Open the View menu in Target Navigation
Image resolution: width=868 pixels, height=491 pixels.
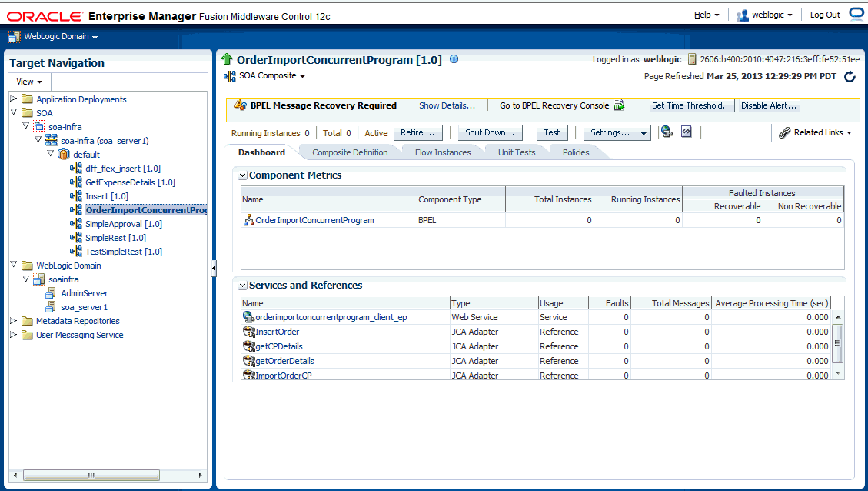[29, 82]
